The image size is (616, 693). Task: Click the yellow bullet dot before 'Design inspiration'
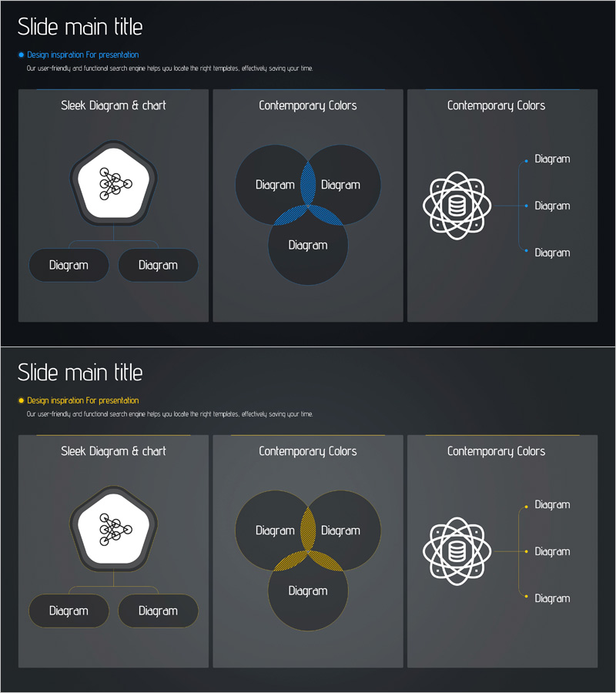(x=21, y=401)
